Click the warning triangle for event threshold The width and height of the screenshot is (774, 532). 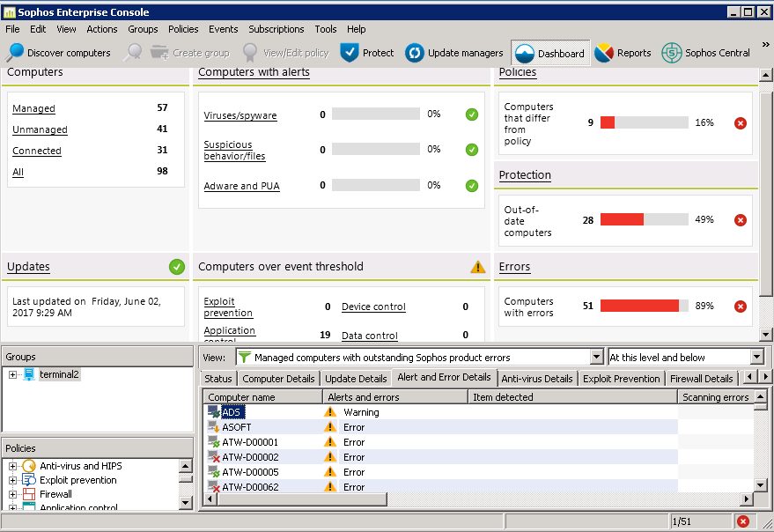(478, 267)
